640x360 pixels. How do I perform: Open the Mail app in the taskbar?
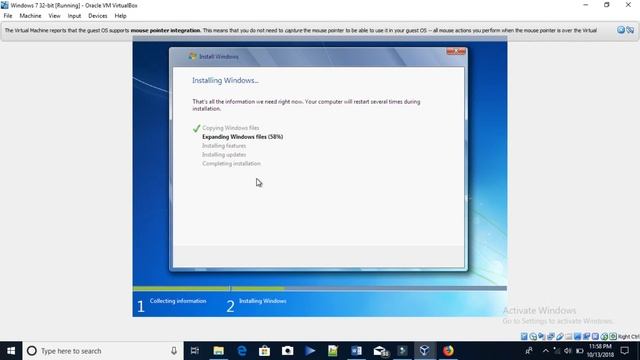[x=380, y=351]
